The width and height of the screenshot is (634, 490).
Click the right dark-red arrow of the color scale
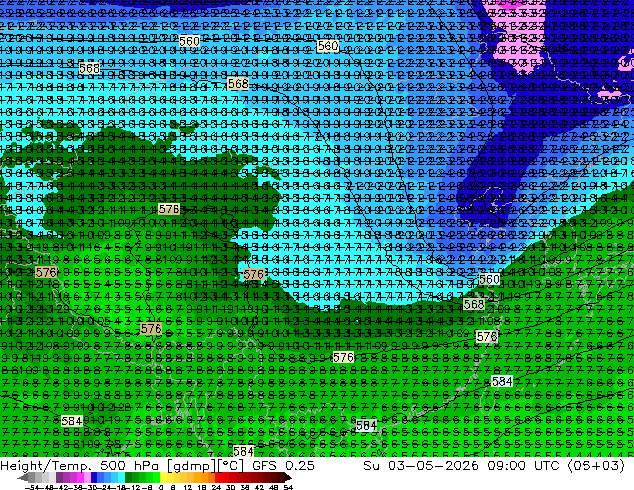[x=288, y=478]
